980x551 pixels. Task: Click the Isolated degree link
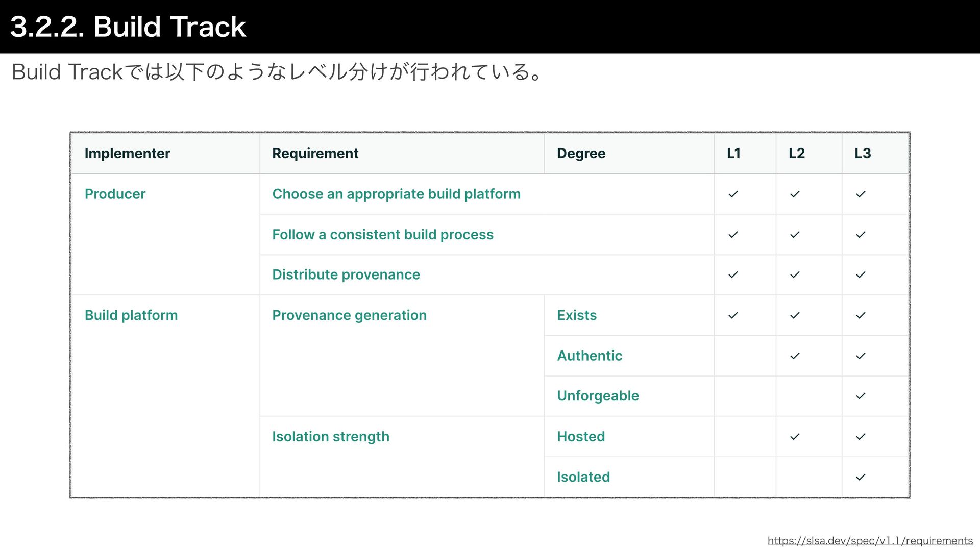pyautogui.click(x=583, y=477)
